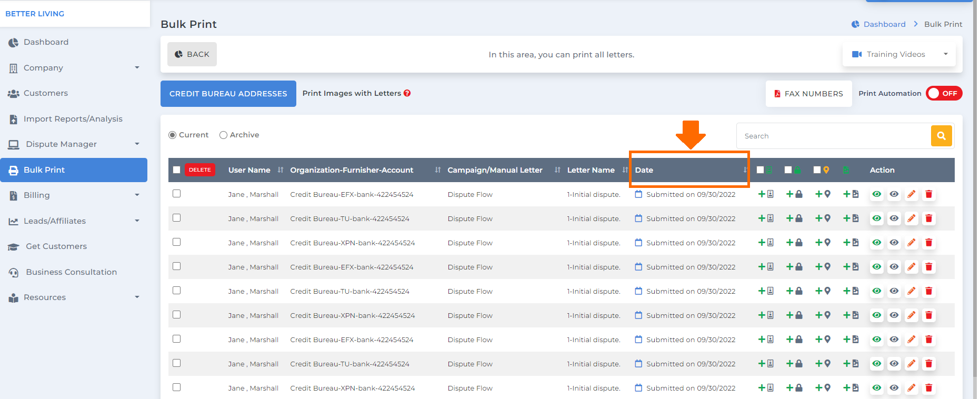Tick header checkbox beside ID card icon
Screen dimensions: 980x399
pyautogui.click(x=760, y=170)
